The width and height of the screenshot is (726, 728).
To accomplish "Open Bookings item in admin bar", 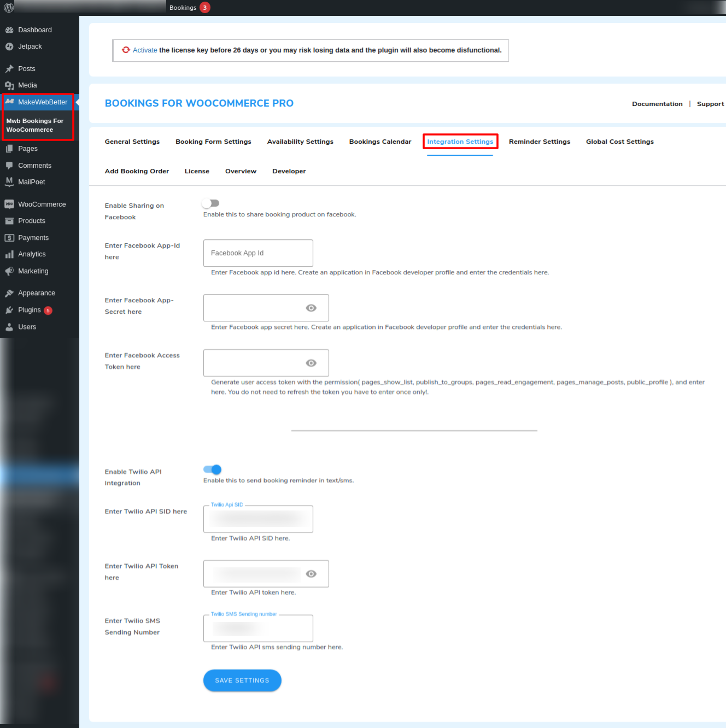I will 183,8.
